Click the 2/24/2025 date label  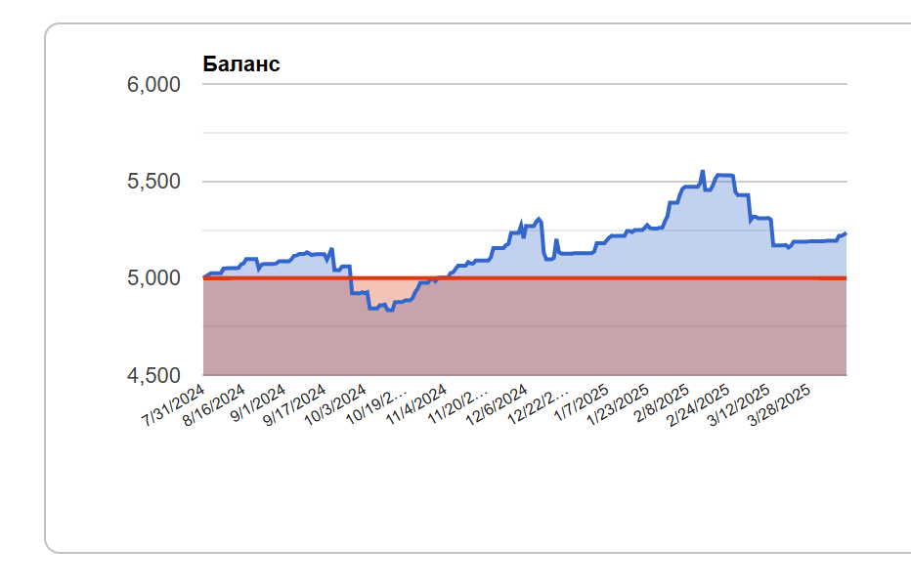tap(699, 405)
